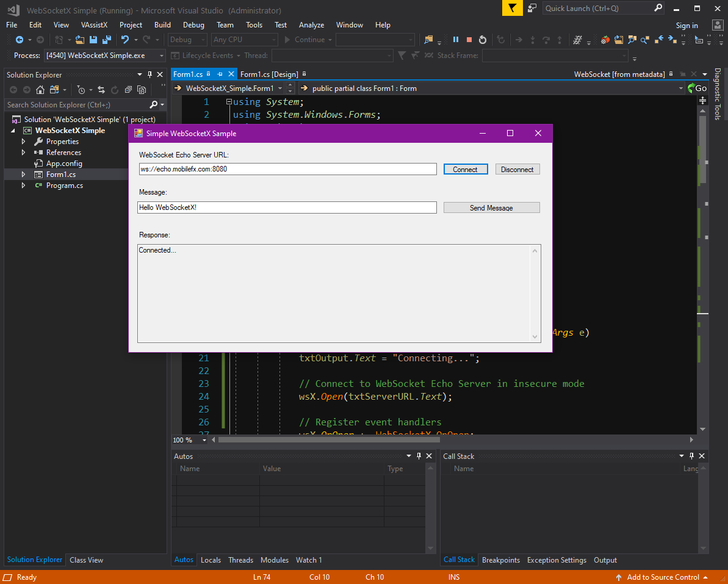Toggle pin on Solution Explorer panel
Image resolution: width=728 pixels, height=584 pixels.
(150, 74)
